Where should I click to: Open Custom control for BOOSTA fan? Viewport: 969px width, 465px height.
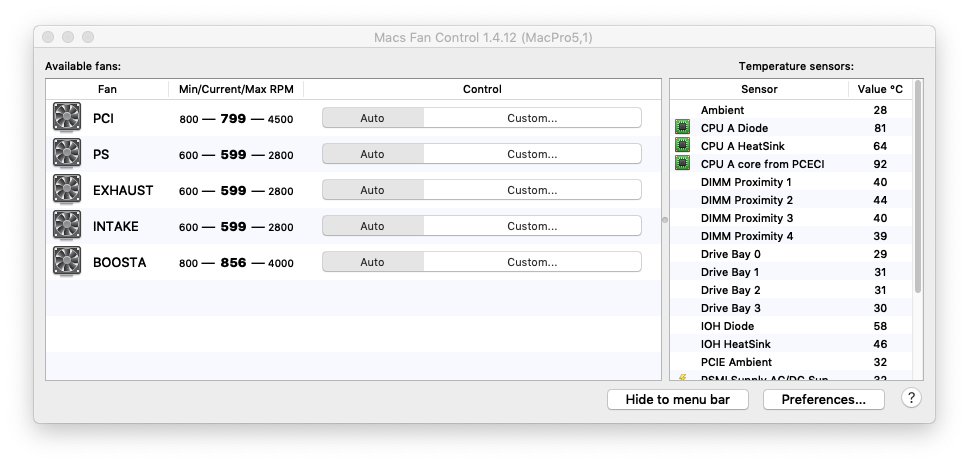click(x=532, y=262)
